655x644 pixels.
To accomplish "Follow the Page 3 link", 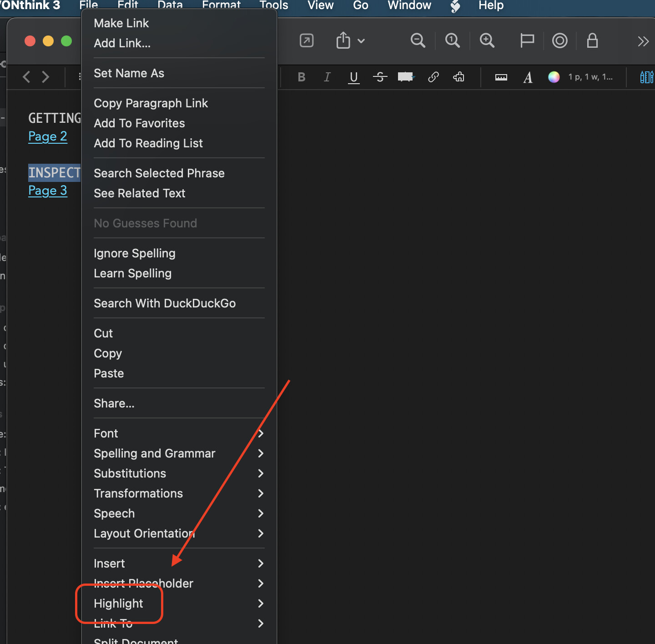I will point(48,191).
